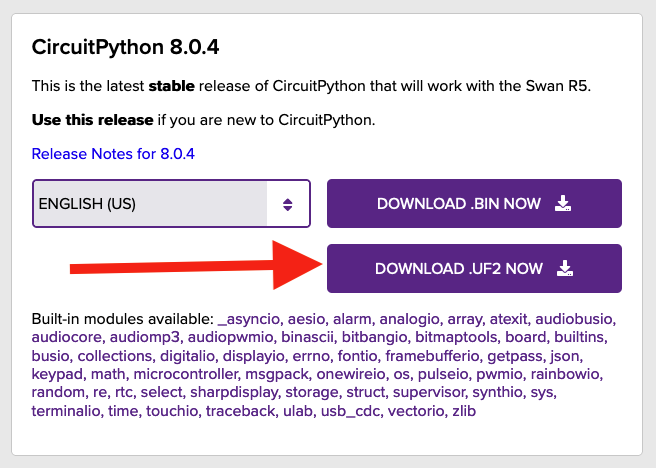Click the download icon on .UF2 button

pyautogui.click(x=565, y=269)
